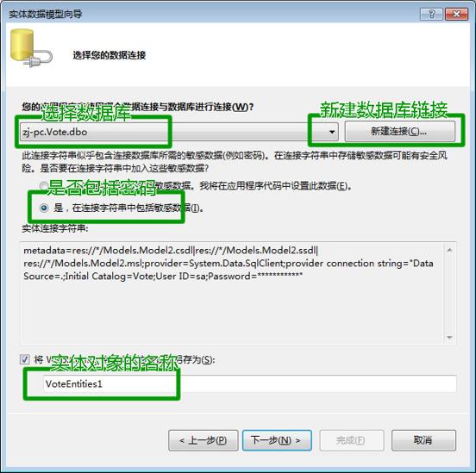Close the Entity Data Model wizard window

pos(456,15)
